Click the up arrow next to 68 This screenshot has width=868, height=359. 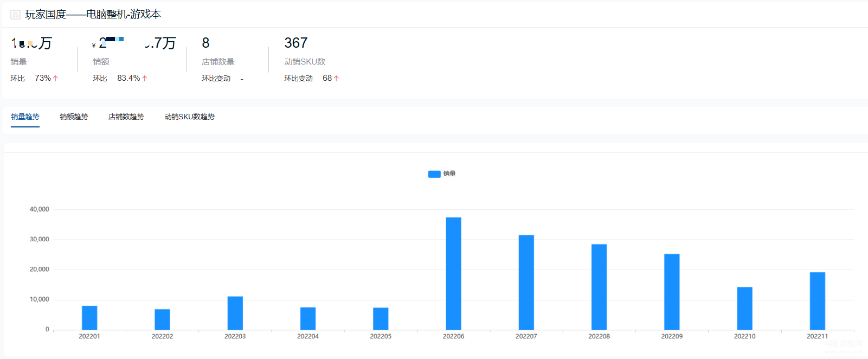click(x=336, y=79)
